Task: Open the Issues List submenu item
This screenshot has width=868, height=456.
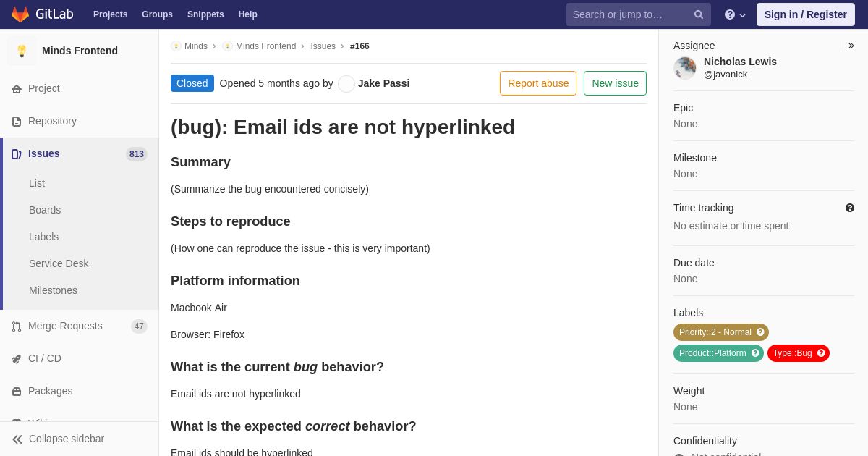Action: point(37,183)
